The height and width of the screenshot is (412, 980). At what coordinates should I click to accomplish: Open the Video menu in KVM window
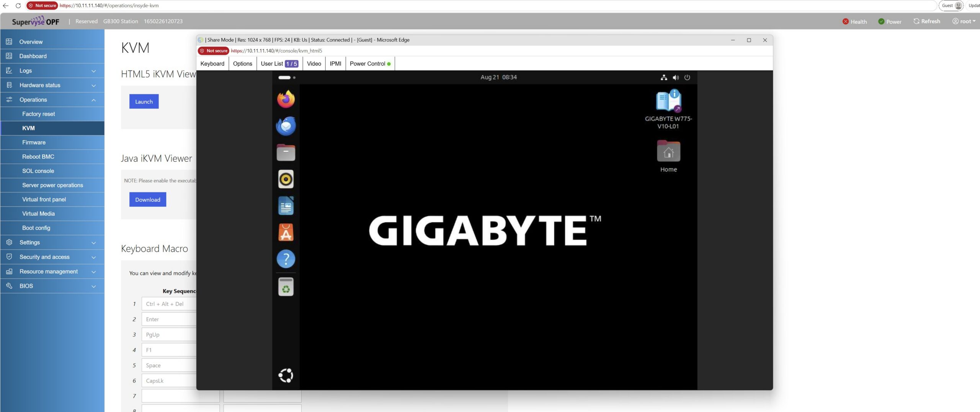pyautogui.click(x=314, y=64)
